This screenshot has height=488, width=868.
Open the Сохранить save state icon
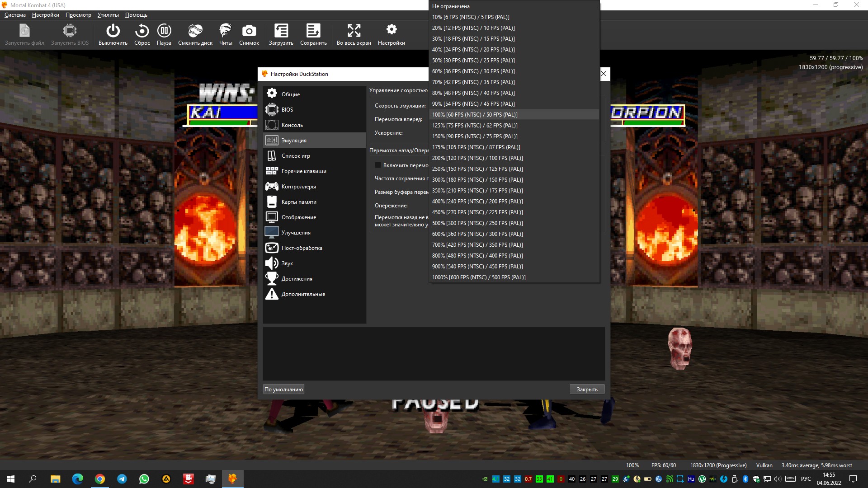coord(313,35)
